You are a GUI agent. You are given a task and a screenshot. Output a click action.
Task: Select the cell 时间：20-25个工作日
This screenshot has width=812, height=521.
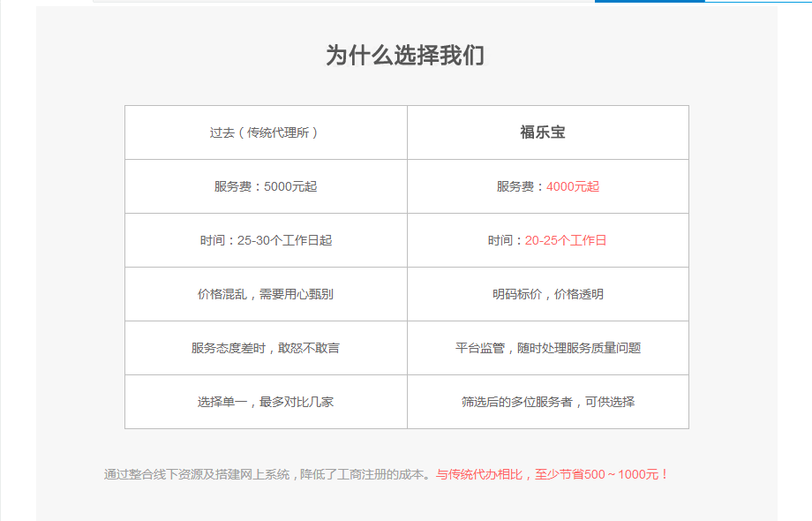point(548,240)
